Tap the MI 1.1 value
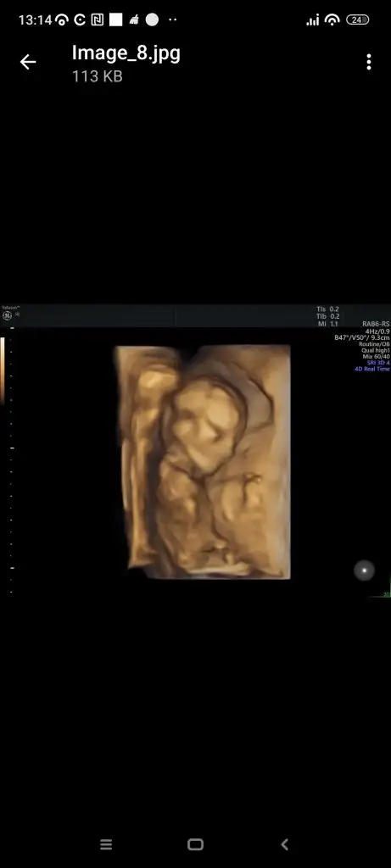The height and width of the screenshot is (868, 391). pyautogui.click(x=329, y=324)
